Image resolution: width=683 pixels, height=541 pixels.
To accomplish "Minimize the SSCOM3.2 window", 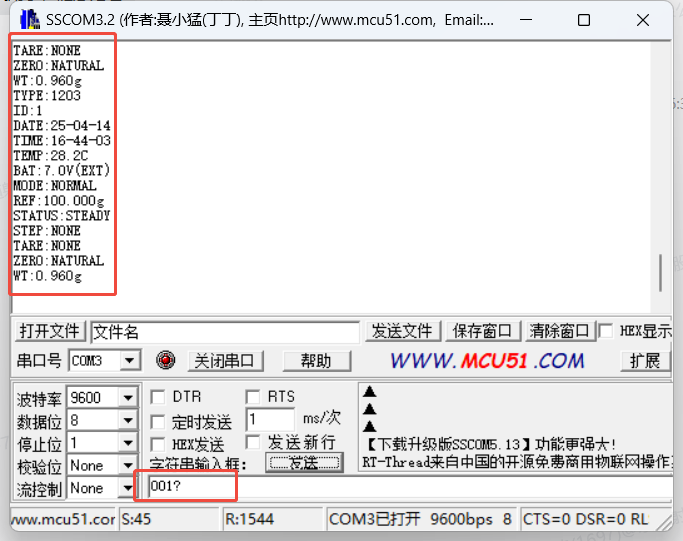I will pyautogui.click(x=526, y=20).
